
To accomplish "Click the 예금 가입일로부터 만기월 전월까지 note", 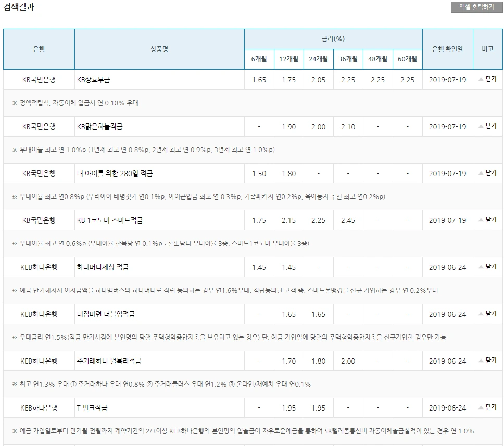I will click(243, 431).
